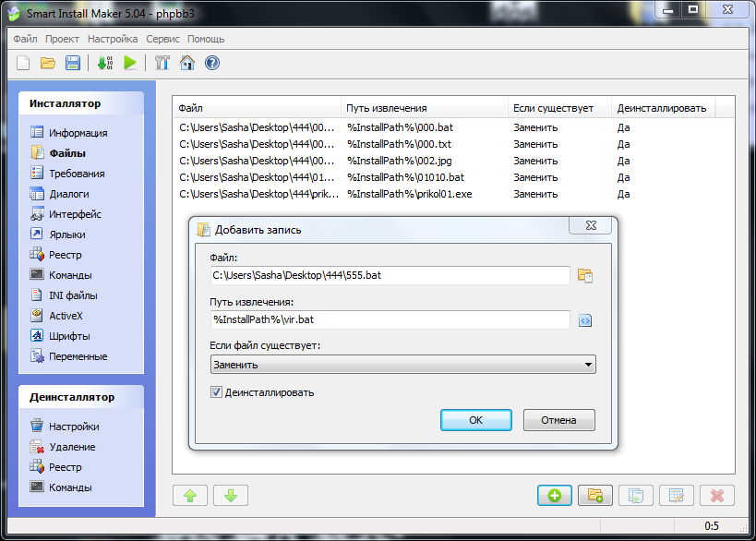
Task: Select the row with %InstallPath%\002.jpg
Action: tap(453, 161)
